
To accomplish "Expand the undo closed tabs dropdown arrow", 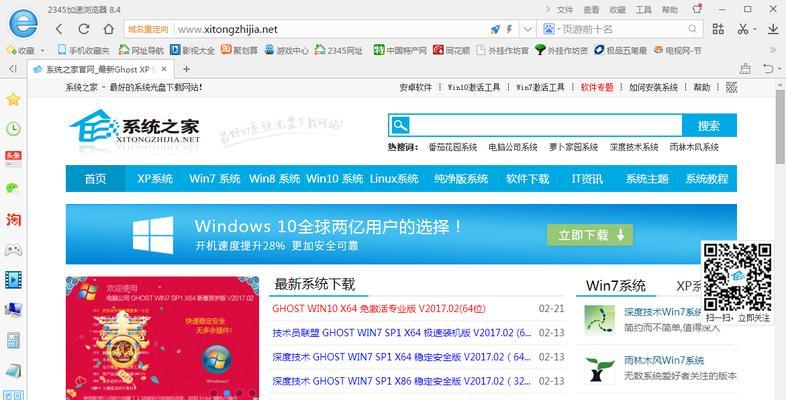I will point(779,69).
